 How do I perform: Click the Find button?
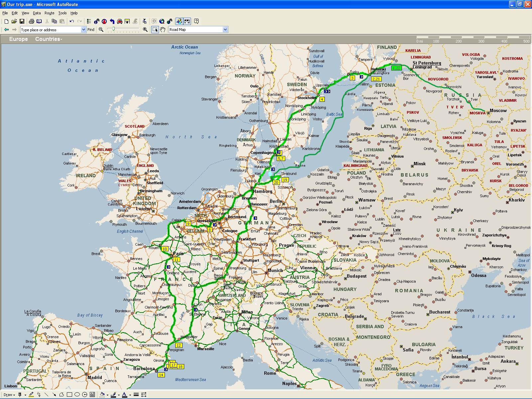point(91,30)
